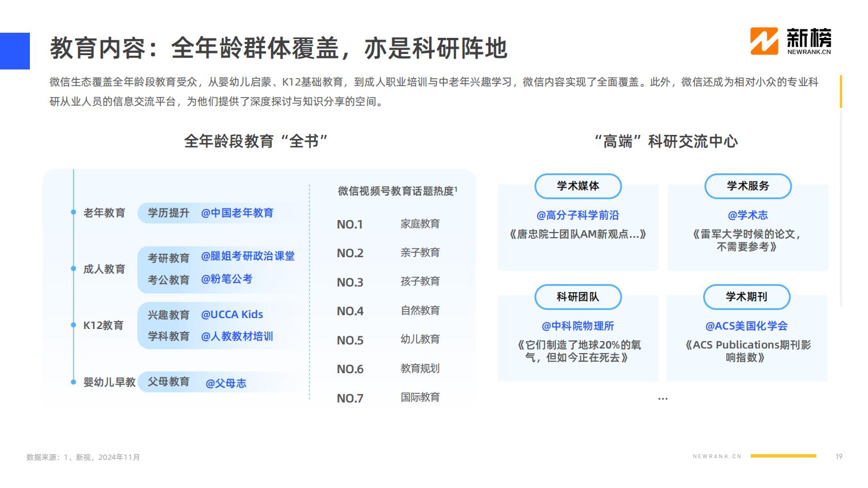Click the 学历提升 category text
This screenshot has width=868, height=488.
click(168, 213)
